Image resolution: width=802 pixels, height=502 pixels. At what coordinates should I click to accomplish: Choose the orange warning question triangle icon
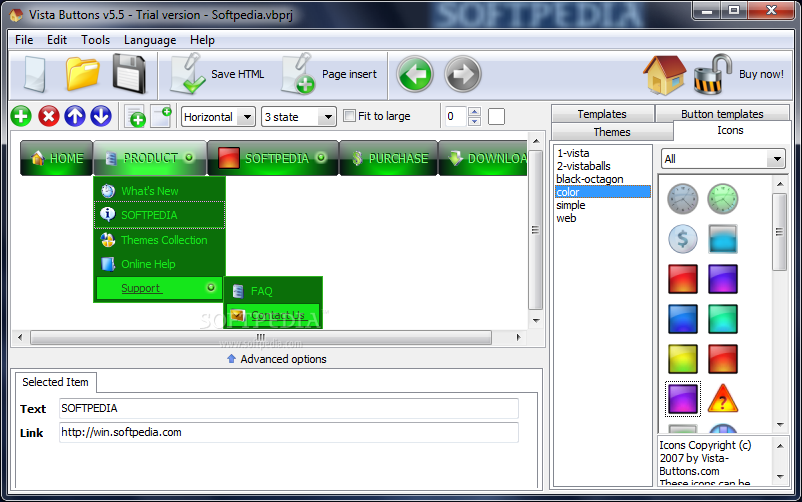click(722, 399)
